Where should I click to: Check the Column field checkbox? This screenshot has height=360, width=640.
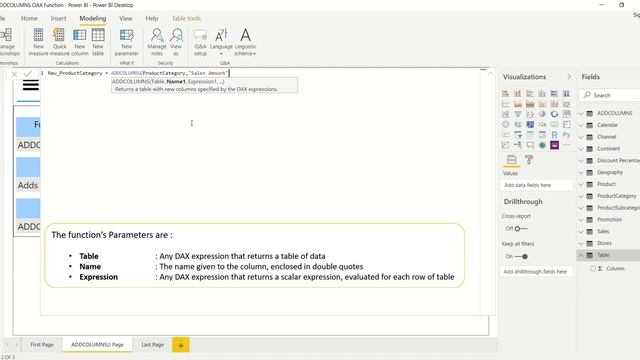(593, 268)
